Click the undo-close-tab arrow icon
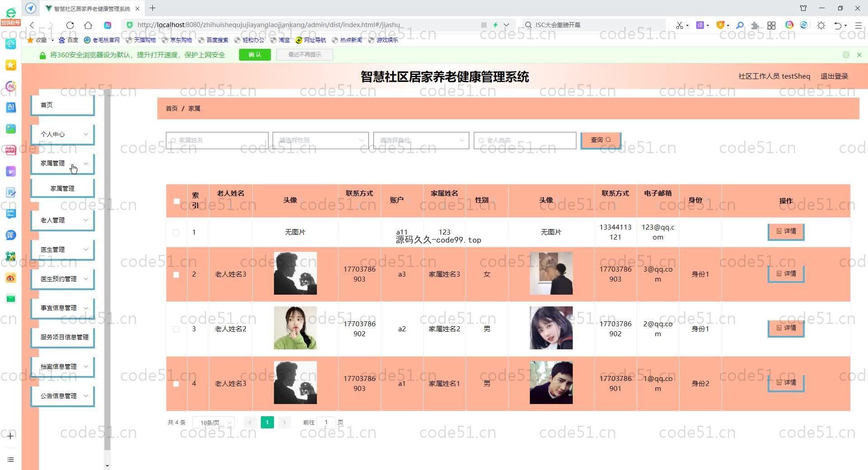The width and height of the screenshot is (868, 470). (838, 25)
